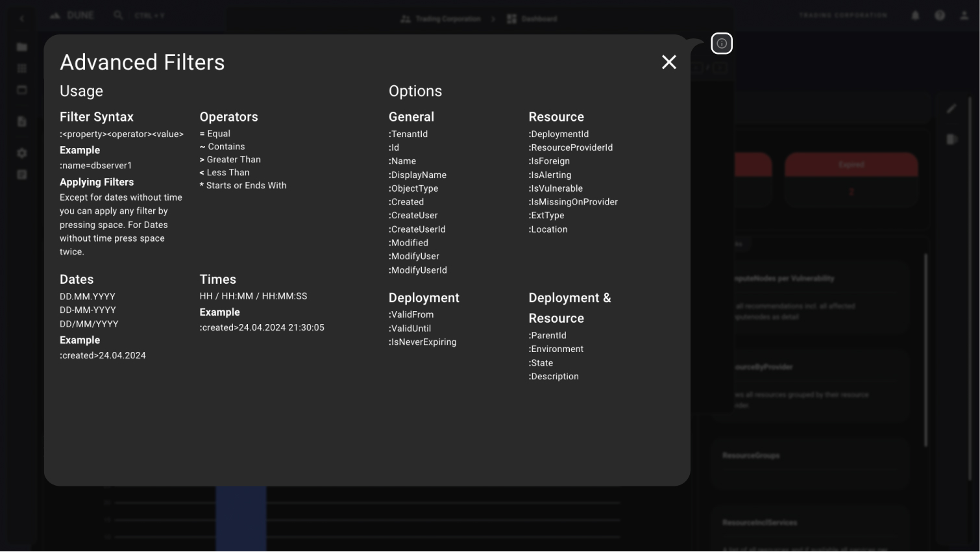The image size is (980, 552).
Task: Select the Expired status card
Action: [851, 166]
